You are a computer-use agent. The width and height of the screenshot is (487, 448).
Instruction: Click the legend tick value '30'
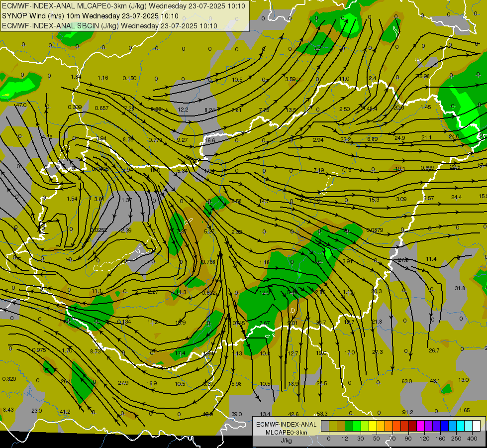click(x=360, y=439)
